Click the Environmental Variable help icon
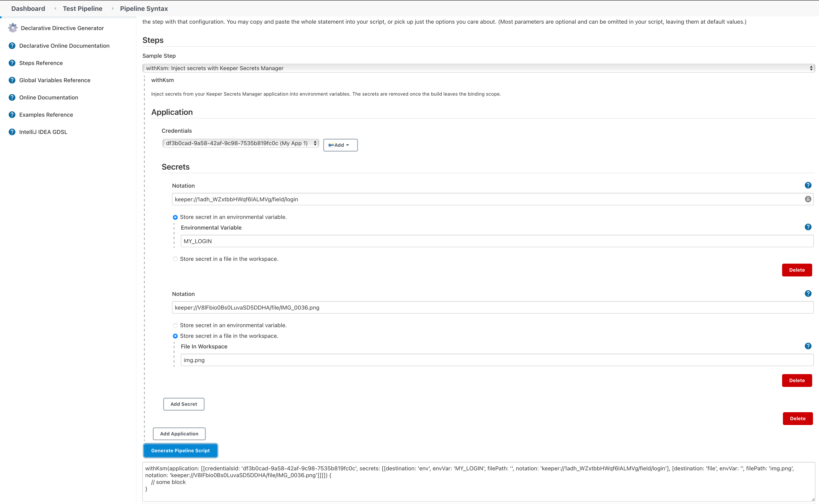The image size is (819, 504). (808, 227)
